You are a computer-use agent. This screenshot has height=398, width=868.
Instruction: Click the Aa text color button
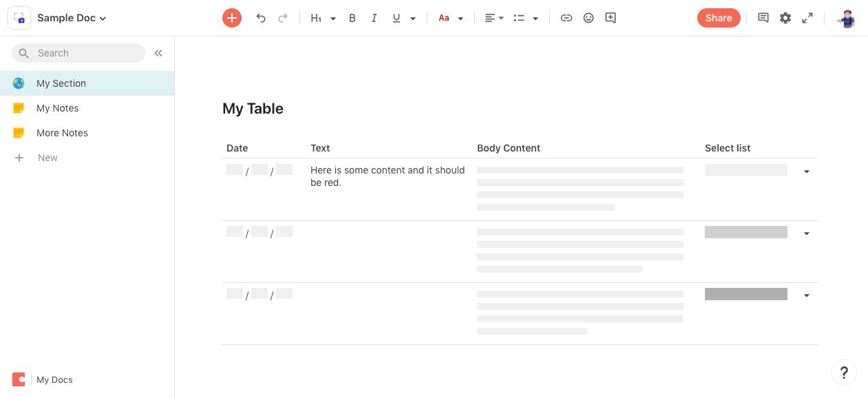[x=444, y=18]
